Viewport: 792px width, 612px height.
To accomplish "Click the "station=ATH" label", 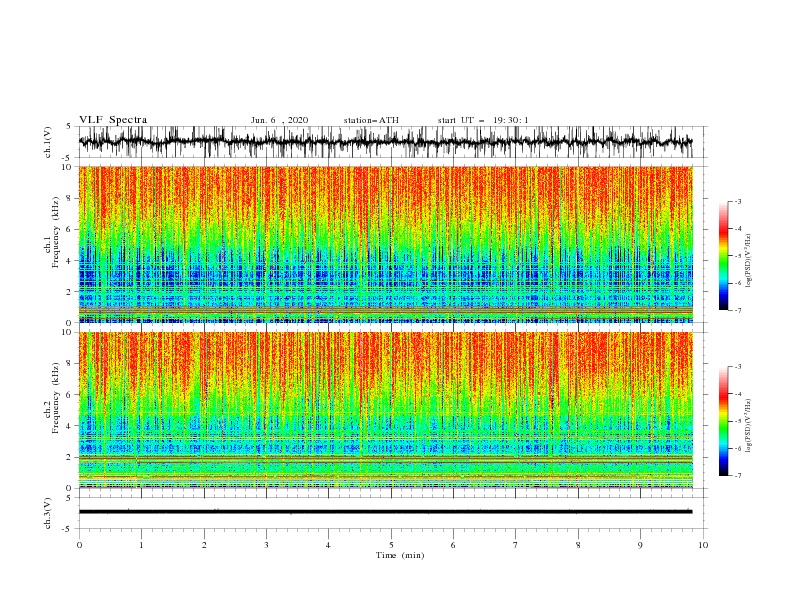I will (371, 120).
